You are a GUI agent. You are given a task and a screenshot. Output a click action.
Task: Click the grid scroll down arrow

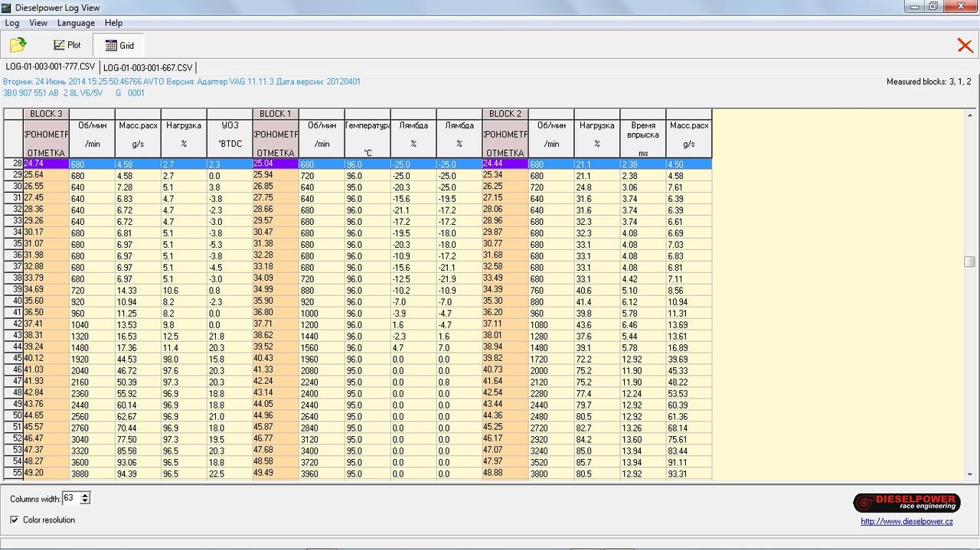pos(969,474)
